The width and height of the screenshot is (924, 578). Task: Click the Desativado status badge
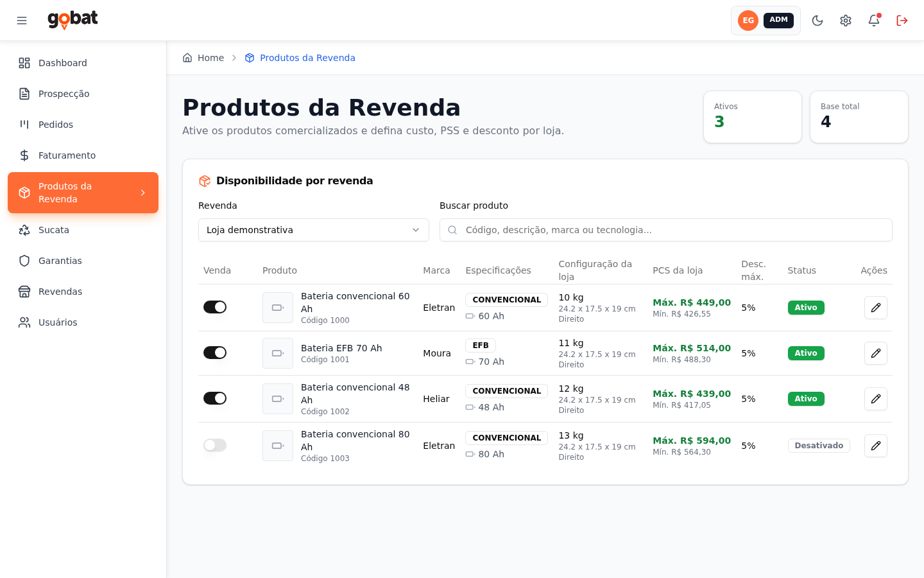tap(819, 446)
